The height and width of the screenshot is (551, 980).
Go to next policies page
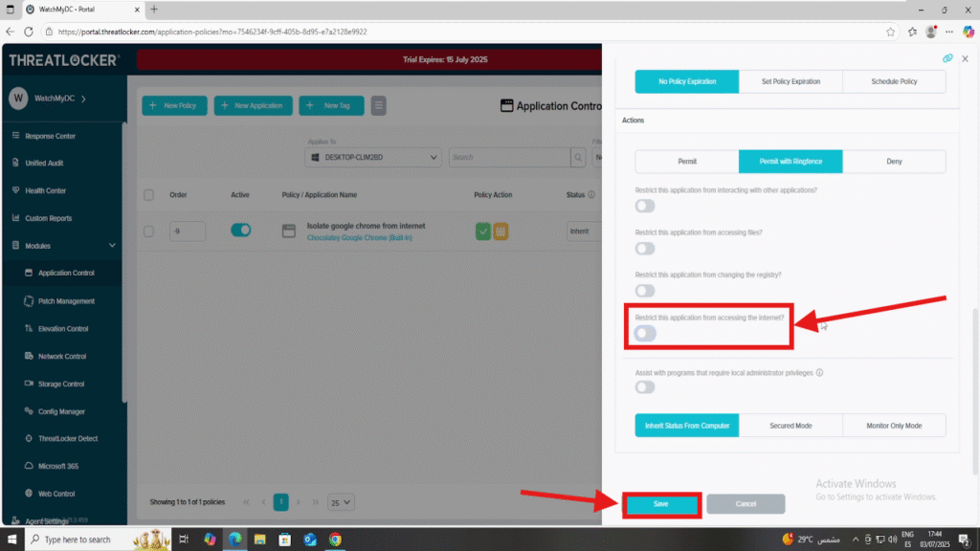(299, 502)
